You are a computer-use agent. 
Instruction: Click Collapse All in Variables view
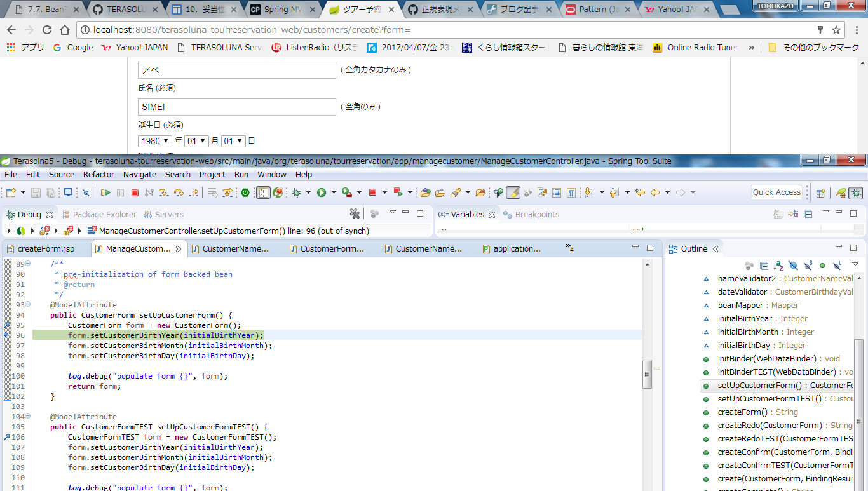click(x=808, y=214)
